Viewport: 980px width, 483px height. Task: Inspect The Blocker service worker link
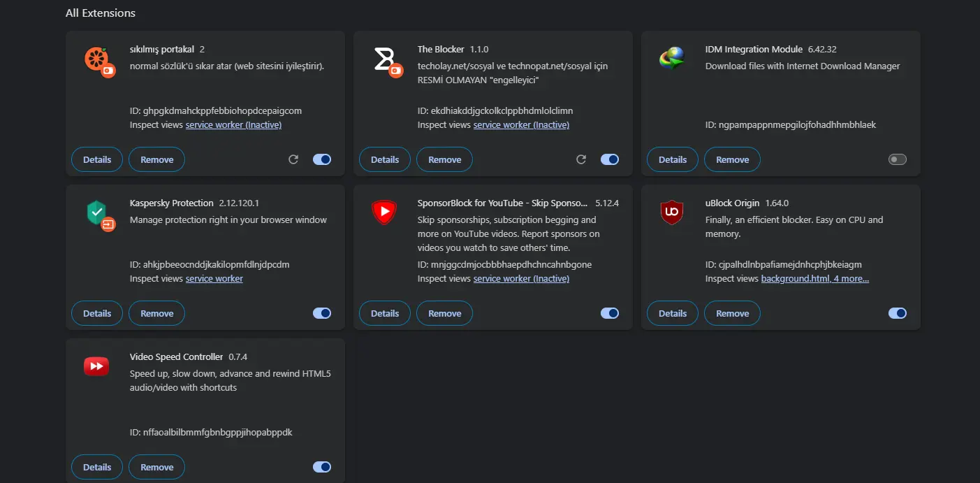(x=521, y=125)
